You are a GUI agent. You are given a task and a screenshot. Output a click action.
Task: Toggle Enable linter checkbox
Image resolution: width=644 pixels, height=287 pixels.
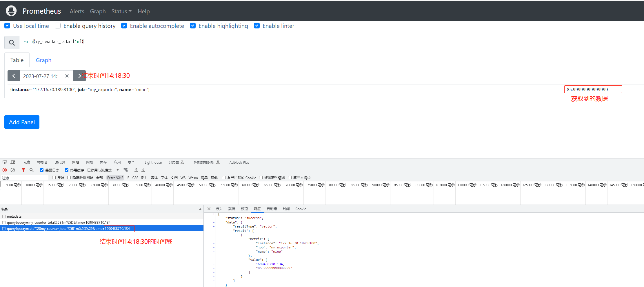click(257, 26)
